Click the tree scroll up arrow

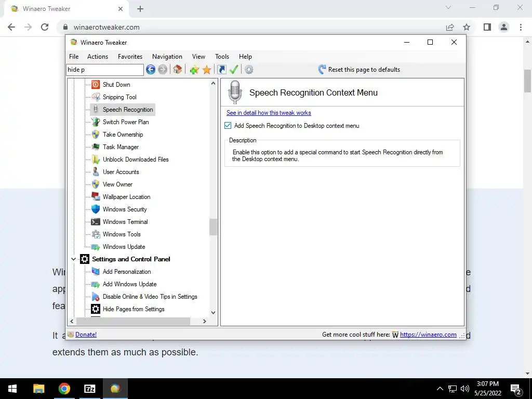click(213, 83)
